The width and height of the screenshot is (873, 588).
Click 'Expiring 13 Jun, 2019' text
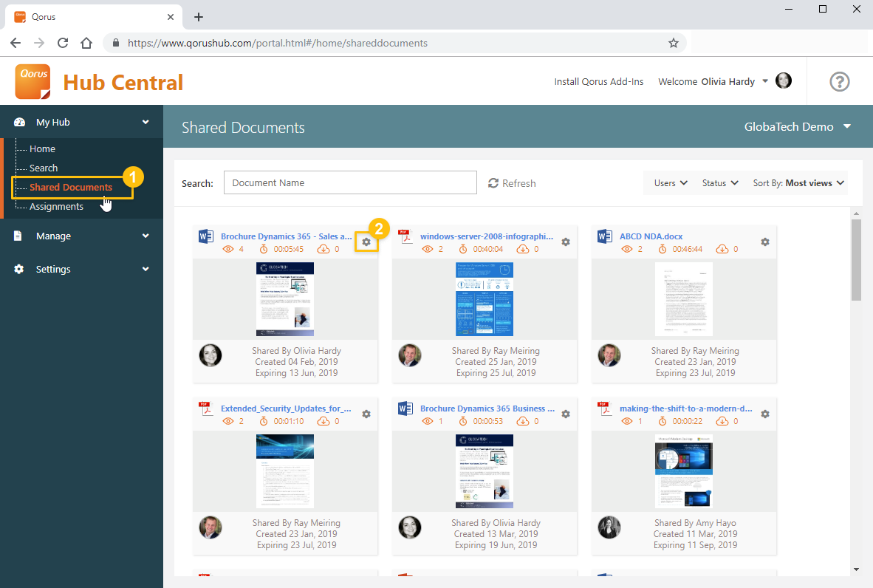[x=297, y=373]
